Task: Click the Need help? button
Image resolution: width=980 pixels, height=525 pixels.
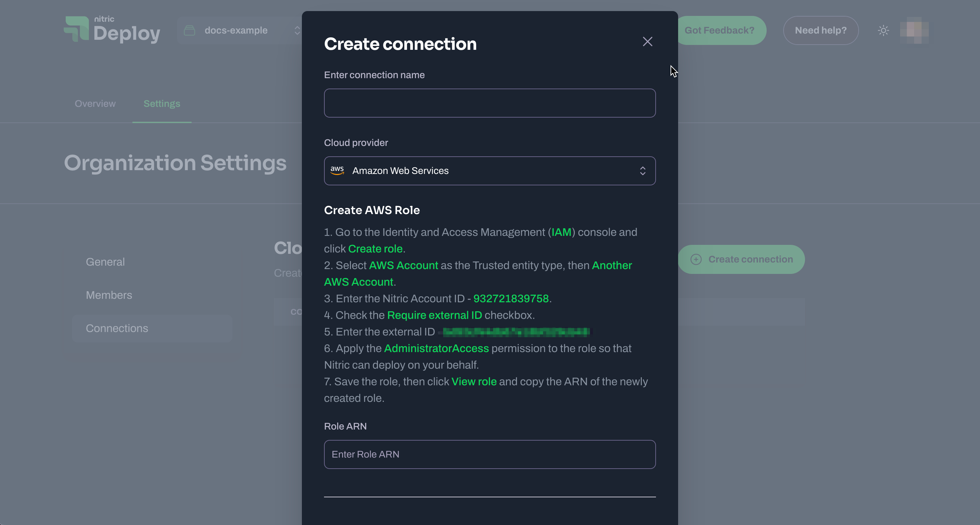Action: coord(821,30)
